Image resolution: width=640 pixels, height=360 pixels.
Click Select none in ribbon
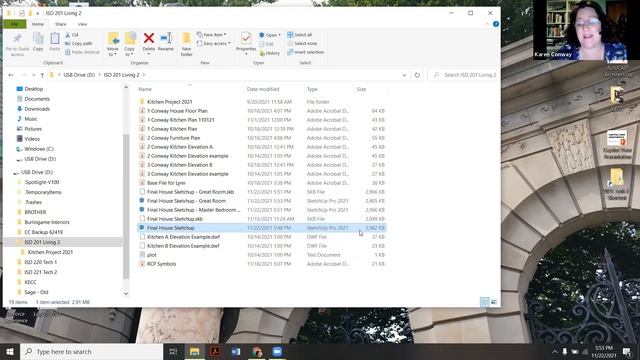[x=302, y=43]
